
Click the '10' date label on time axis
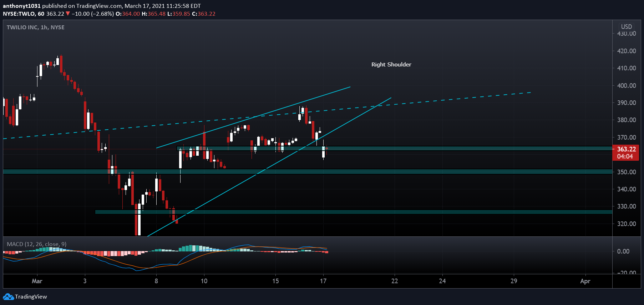[x=204, y=281]
